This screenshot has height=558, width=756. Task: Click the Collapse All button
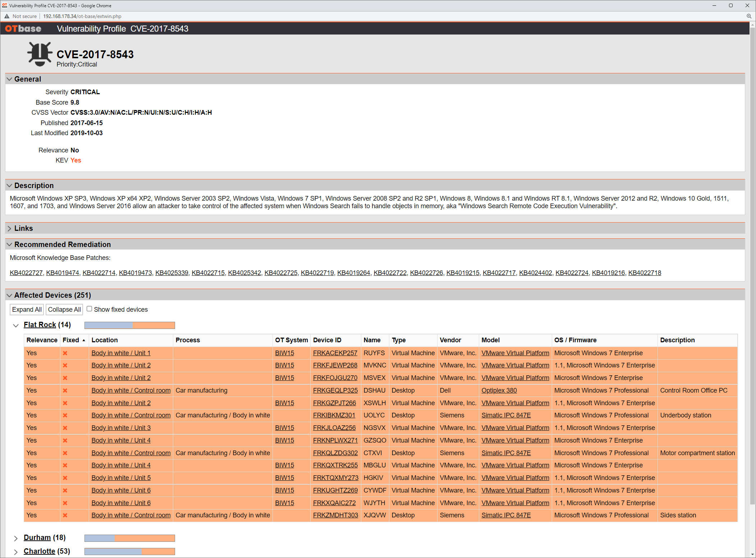click(x=64, y=310)
